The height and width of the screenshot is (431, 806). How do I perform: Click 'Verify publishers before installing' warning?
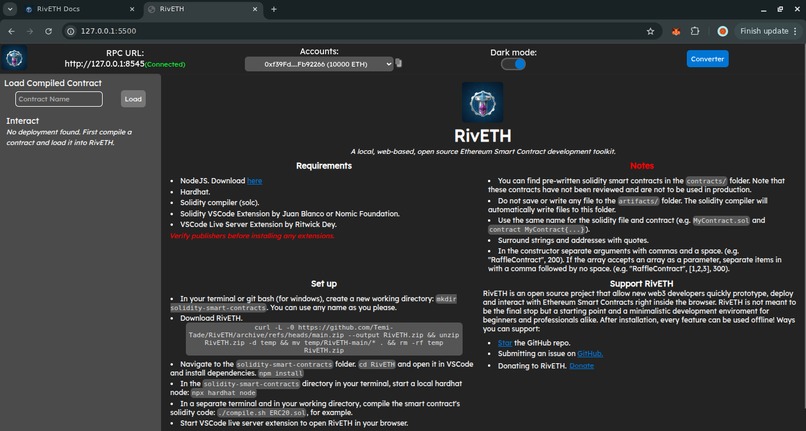(252, 236)
